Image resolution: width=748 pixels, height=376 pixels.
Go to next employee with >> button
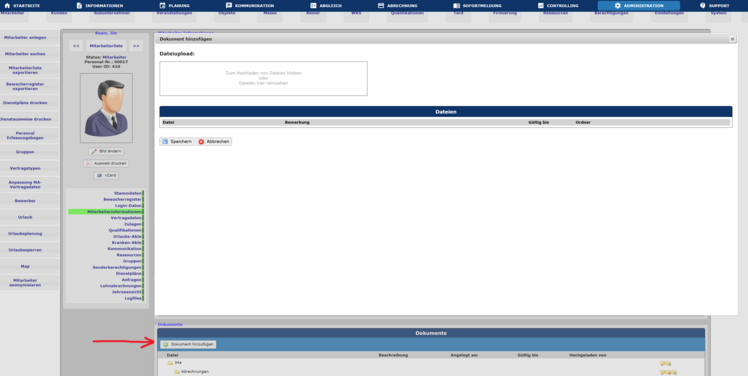[136, 46]
